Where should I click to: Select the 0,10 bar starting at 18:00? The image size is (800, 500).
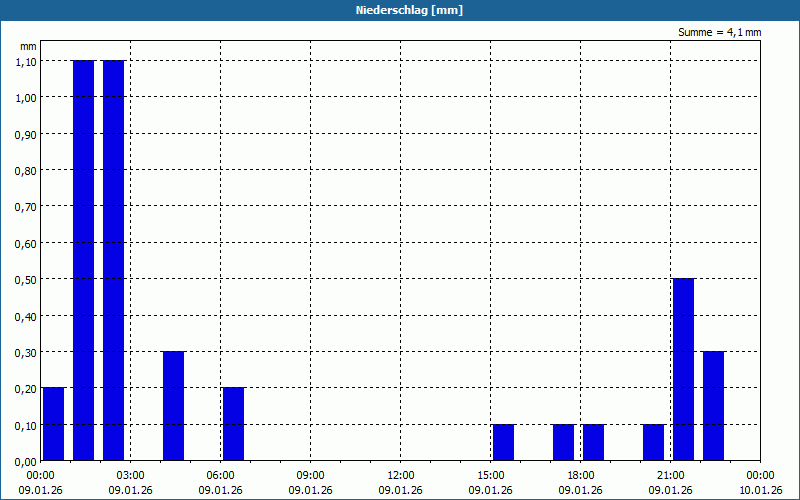click(593, 442)
